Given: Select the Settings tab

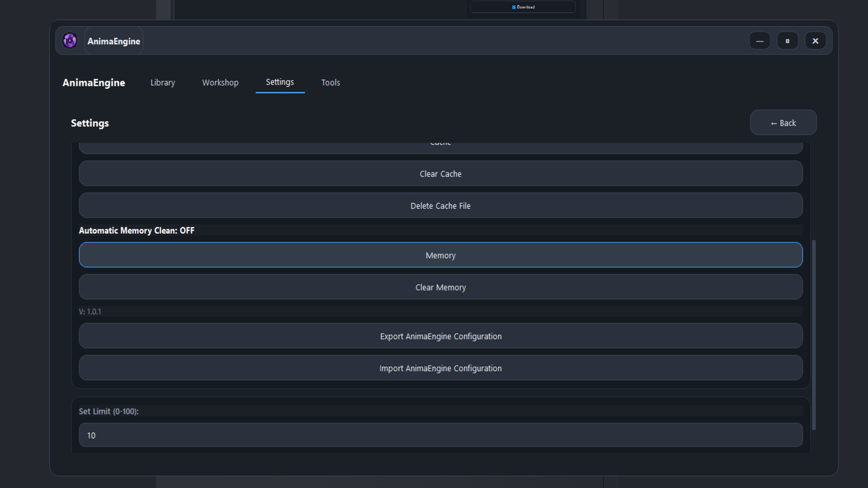Looking at the screenshot, I should tap(280, 82).
